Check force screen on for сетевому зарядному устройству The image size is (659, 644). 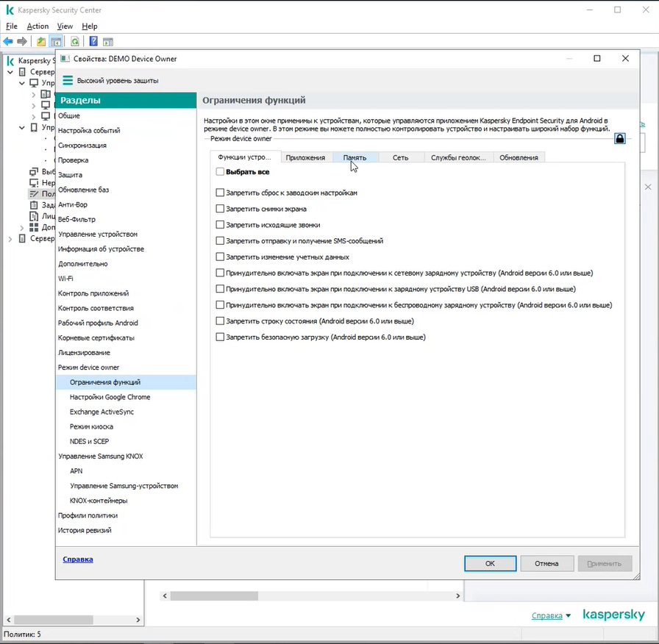click(x=220, y=273)
